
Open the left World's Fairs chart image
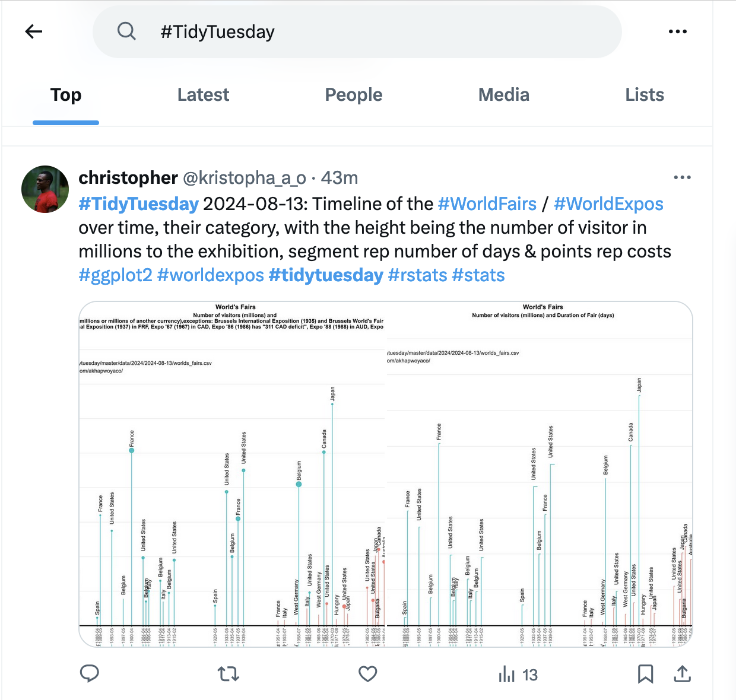point(232,474)
